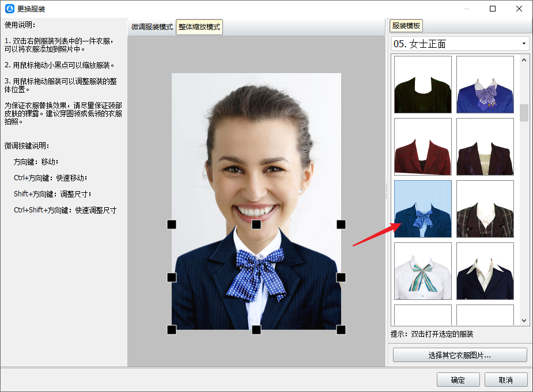Click the blue polka-dot bow on the photo
Image resolution: width=533 pixels, height=392 pixels.
(x=257, y=275)
